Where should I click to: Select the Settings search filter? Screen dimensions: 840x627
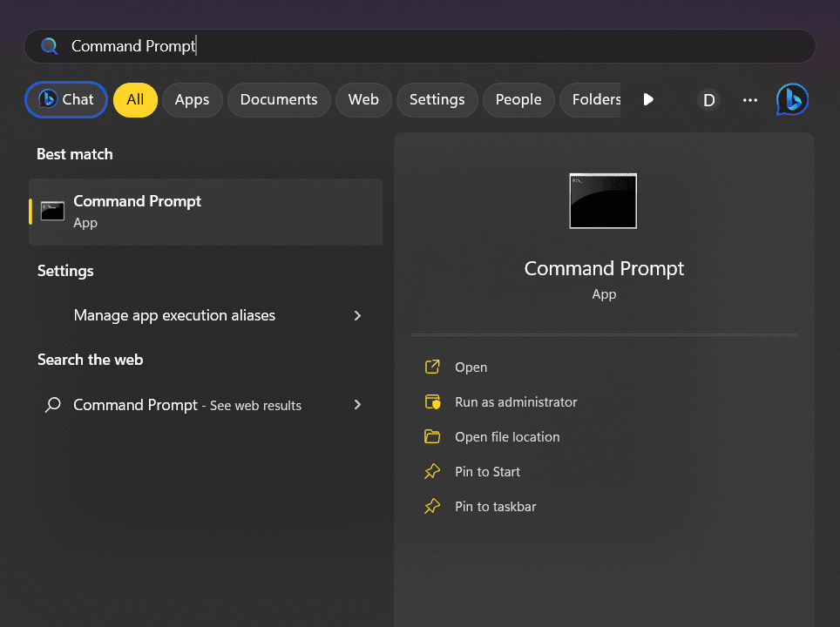437,99
